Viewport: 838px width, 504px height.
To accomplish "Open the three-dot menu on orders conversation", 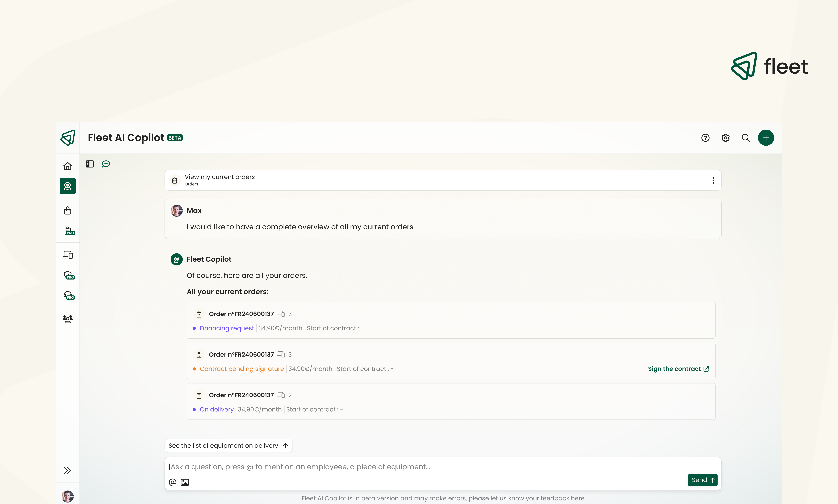I will [x=713, y=180].
